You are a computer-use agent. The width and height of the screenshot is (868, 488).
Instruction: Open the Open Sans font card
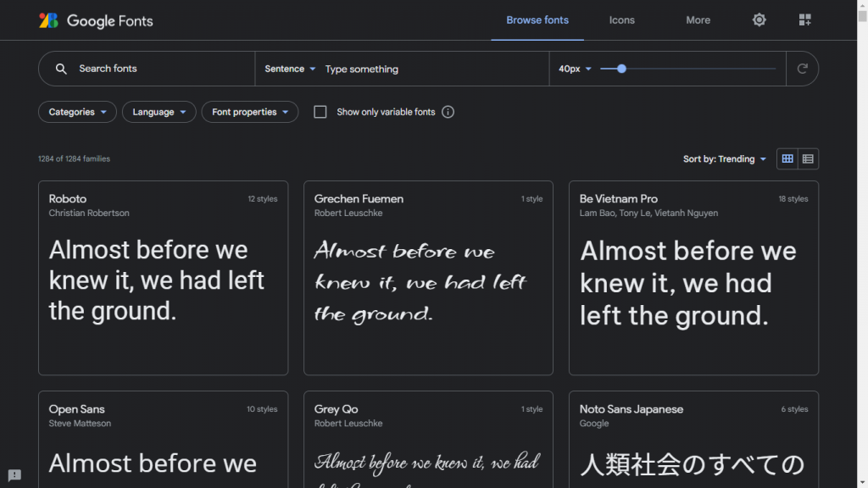[x=164, y=440]
